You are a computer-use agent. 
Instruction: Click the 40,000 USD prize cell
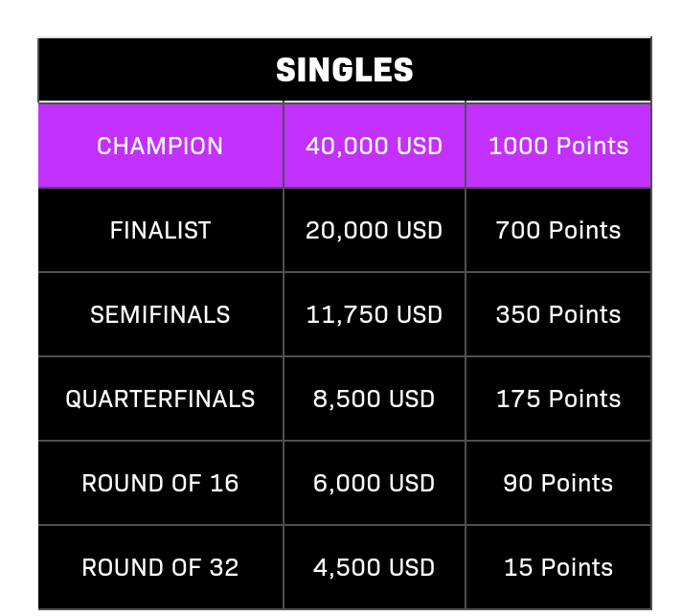[375, 146]
